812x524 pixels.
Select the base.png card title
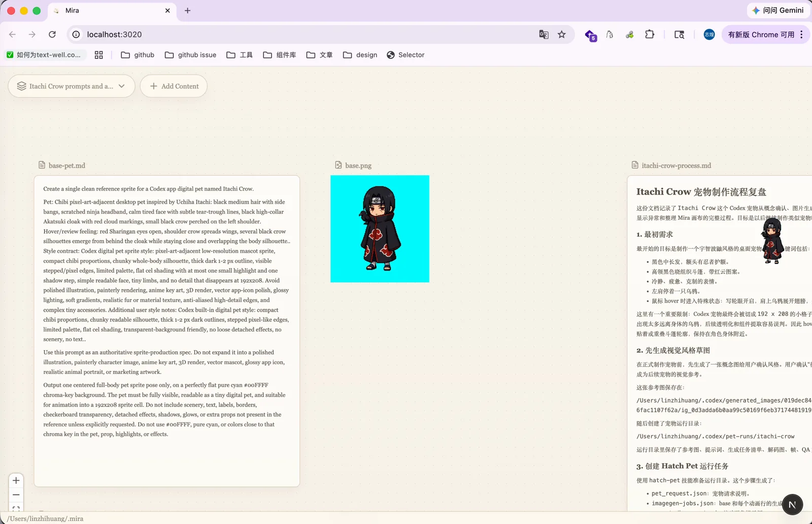(358, 166)
